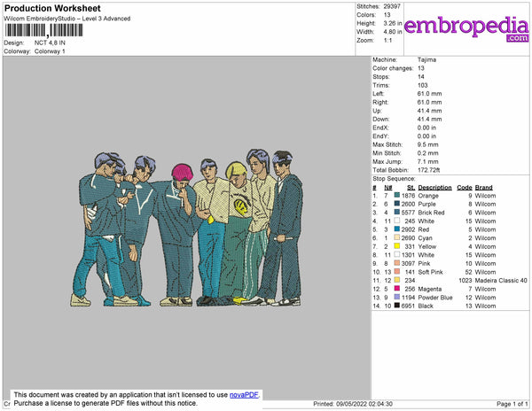532x411 pixels.
Task: Click the embropedia.com logo
Action: (466, 28)
